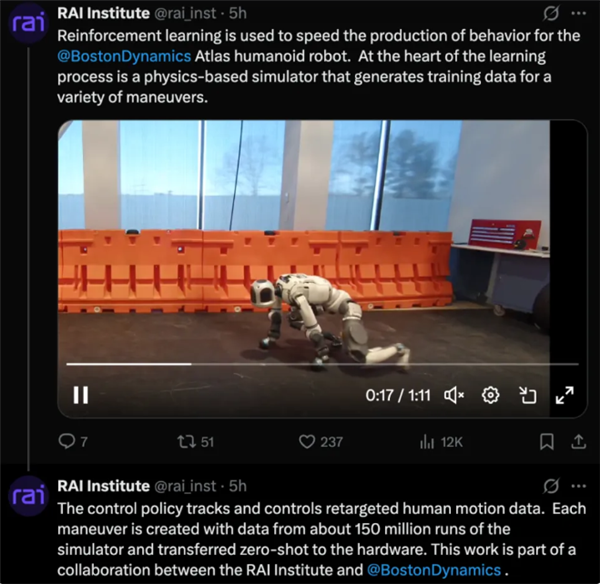Repost the Atlas robot tweet
Image resolution: width=600 pixels, height=584 pixels.
click(x=185, y=441)
